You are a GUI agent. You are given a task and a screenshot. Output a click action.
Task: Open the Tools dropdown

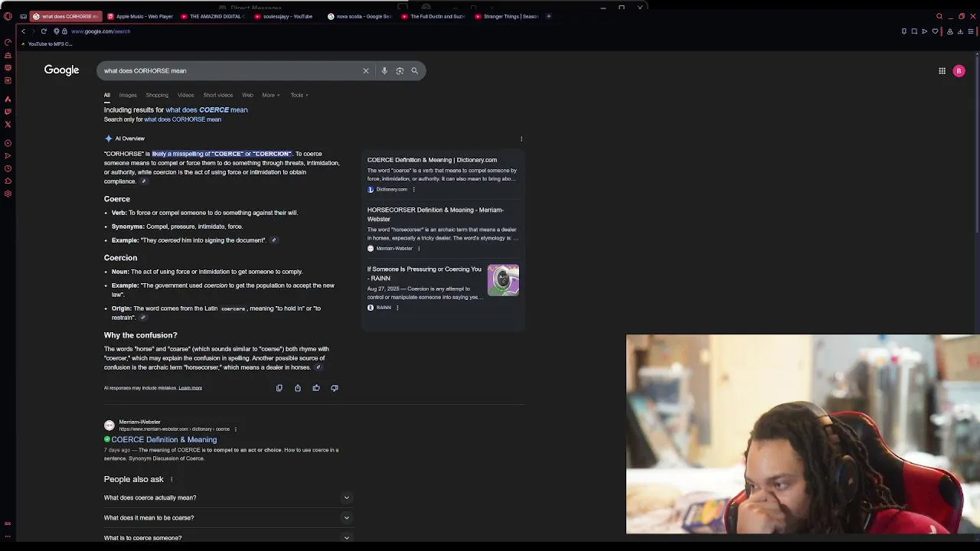coord(299,95)
